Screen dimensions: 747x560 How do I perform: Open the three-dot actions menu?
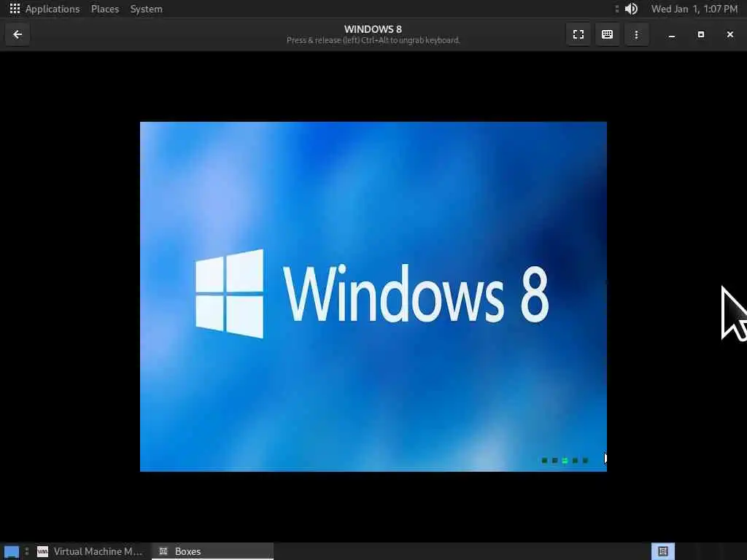636,34
